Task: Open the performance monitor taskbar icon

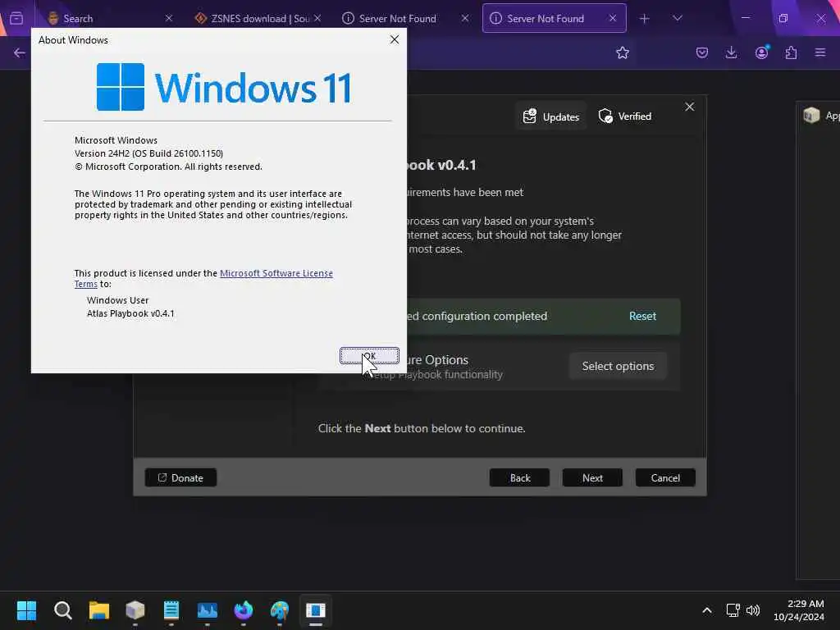Action: 208,610
